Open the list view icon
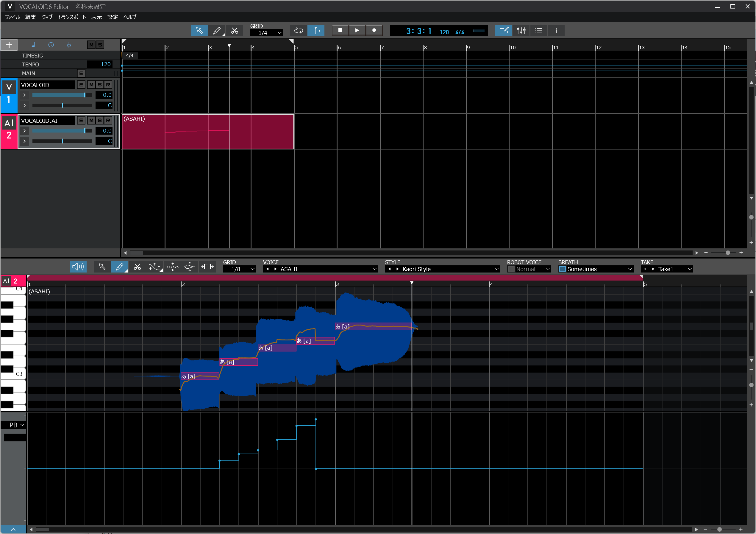The image size is (756, 534). (x=539, y=31)
